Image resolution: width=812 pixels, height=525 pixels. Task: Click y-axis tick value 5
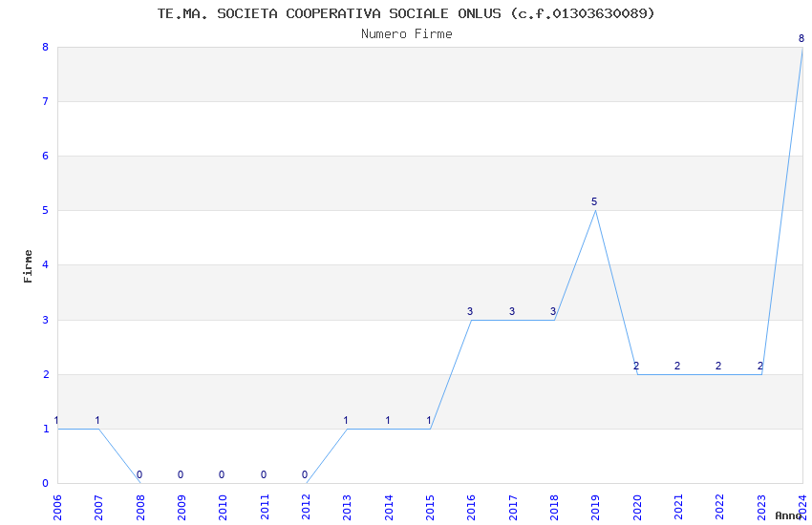pyautogui.click(x=46, y=211)
